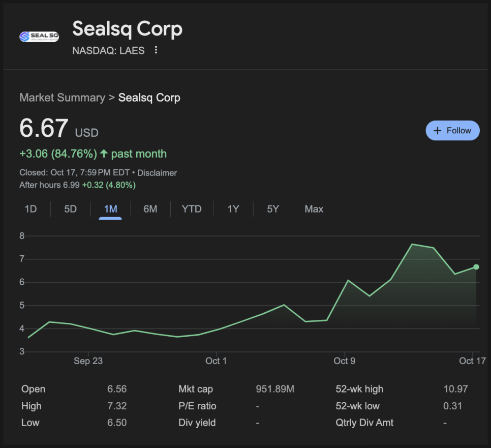Click the plus Follow button

[x=452, y=131]
